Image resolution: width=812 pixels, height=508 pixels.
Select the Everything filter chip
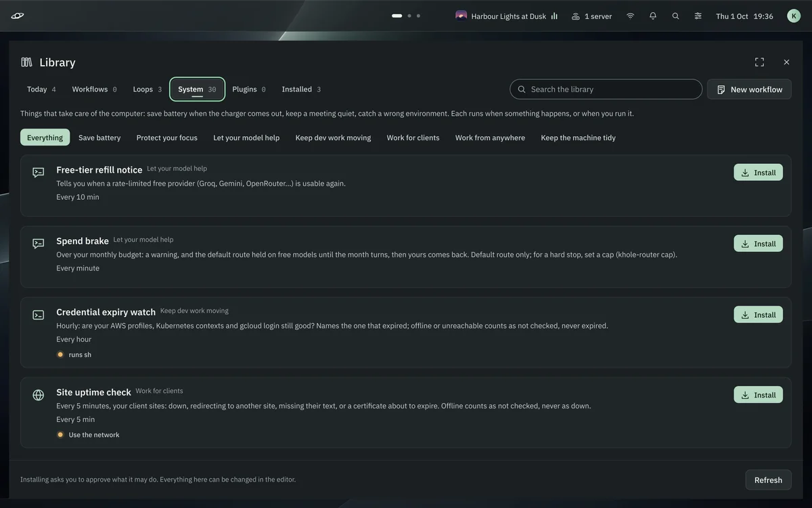tap(45, 137)
